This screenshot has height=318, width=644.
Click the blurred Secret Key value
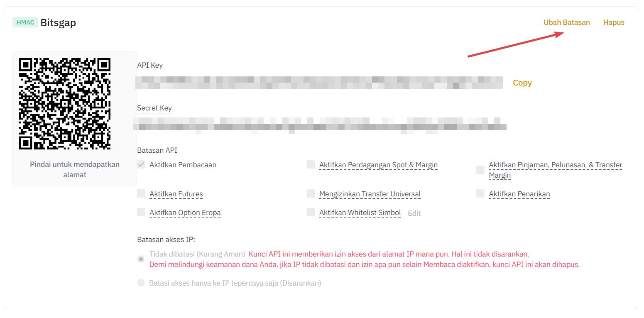(320, 125)
